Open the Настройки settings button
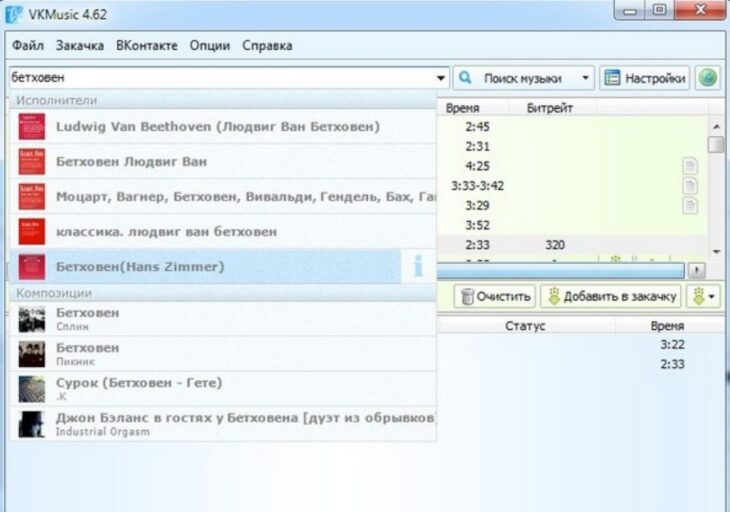This screenshot has width=730, height=512. tap(645, 78)
